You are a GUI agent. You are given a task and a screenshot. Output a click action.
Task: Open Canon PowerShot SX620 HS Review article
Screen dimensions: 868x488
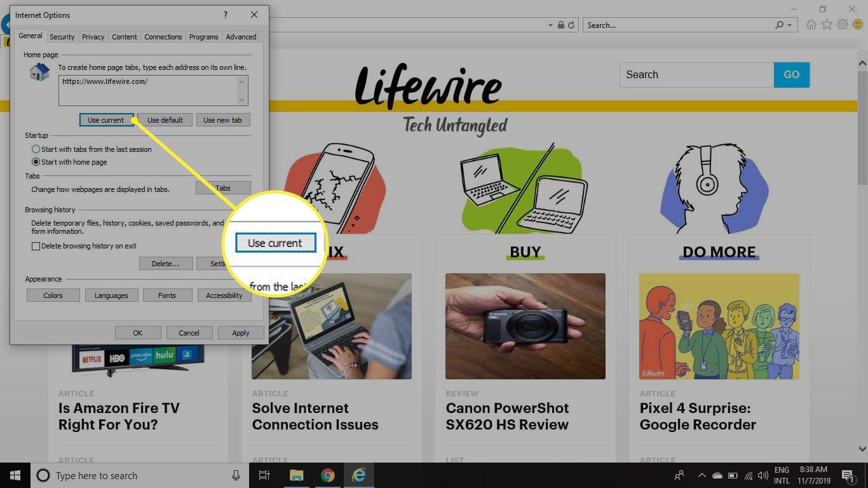(x=507, y=416)
